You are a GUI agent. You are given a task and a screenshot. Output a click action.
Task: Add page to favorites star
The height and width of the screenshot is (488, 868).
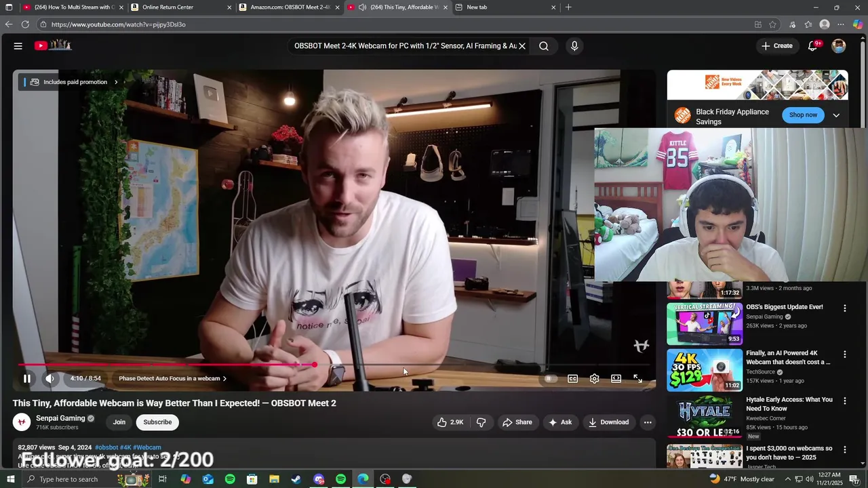coord(773,24)
